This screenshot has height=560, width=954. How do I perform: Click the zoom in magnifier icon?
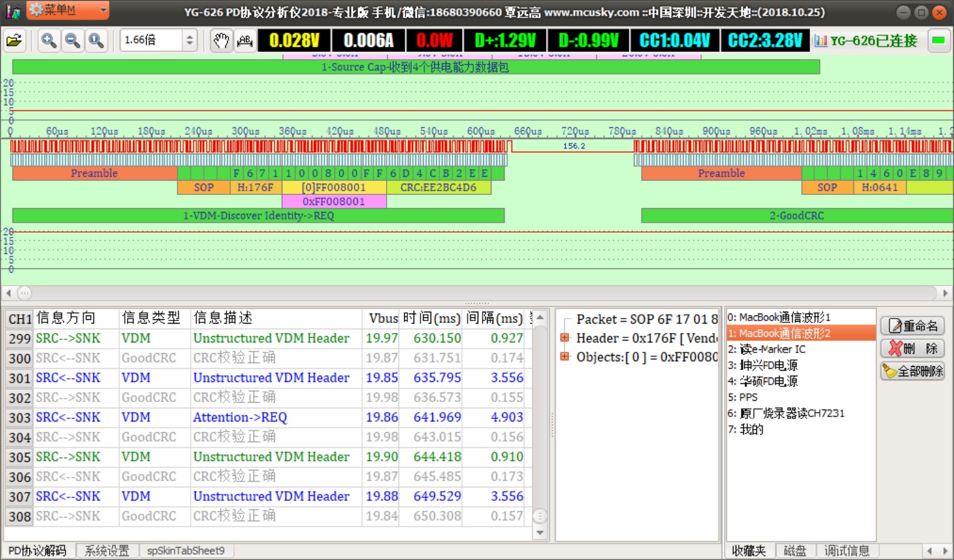pyautogui.click(x=48, y=41)
